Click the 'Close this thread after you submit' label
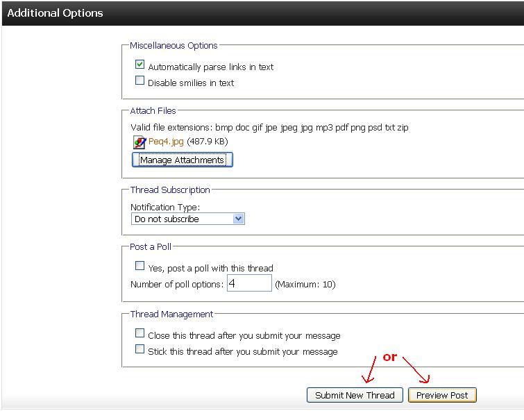 [x=244, y=336]
